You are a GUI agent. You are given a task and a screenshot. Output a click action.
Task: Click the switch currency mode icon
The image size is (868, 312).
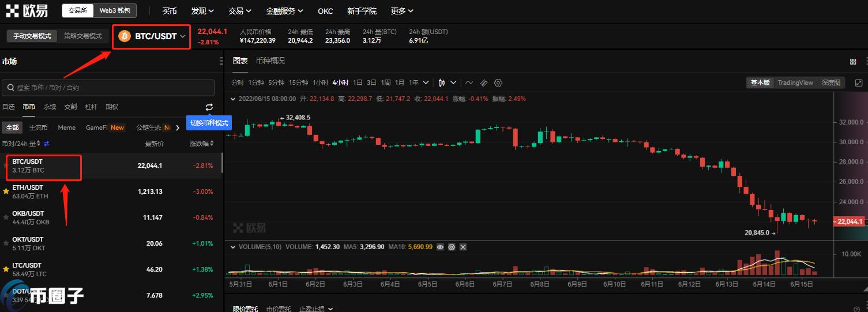(x=209, y=107)
